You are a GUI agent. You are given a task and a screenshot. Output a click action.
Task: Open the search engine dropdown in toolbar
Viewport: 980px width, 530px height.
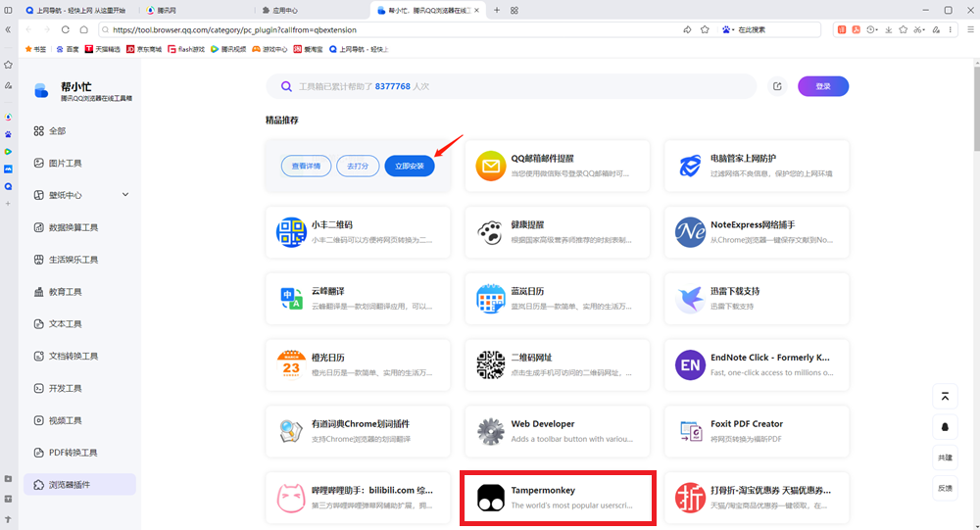coord(727,29)
